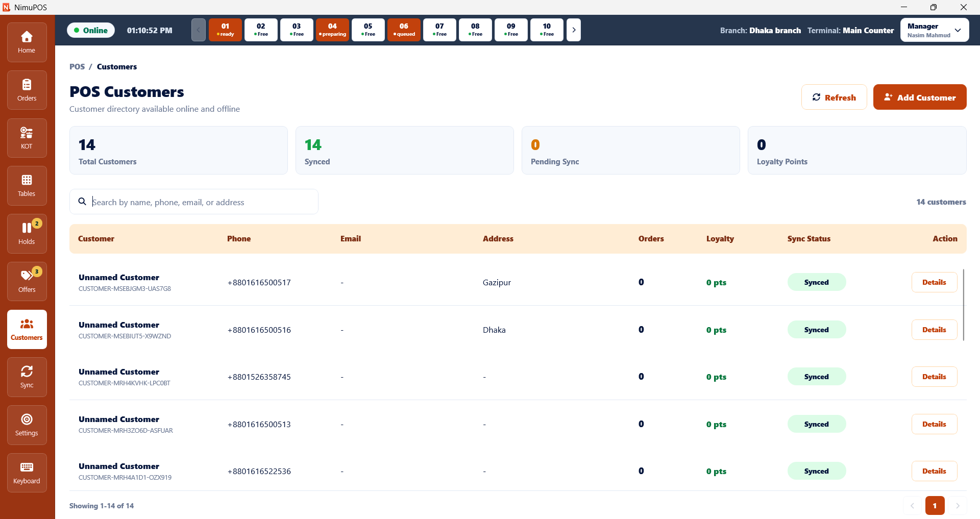Open Details for phone +8801616522536
This screenshot has height=519, width=980.
point(934,471)
